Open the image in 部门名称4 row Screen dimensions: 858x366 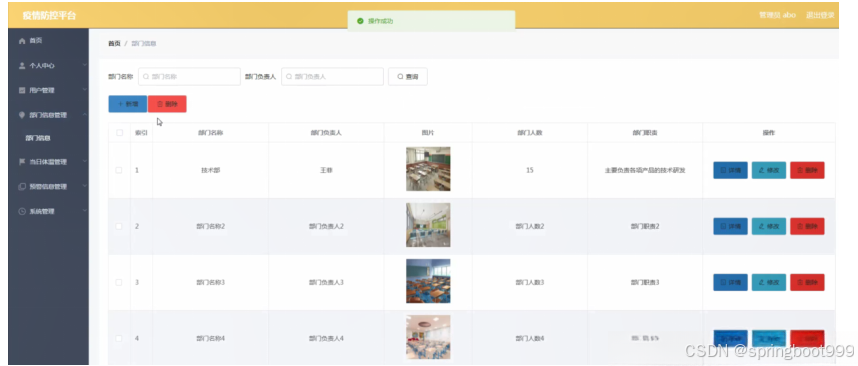pyautogui.click(x=428, y=337)
